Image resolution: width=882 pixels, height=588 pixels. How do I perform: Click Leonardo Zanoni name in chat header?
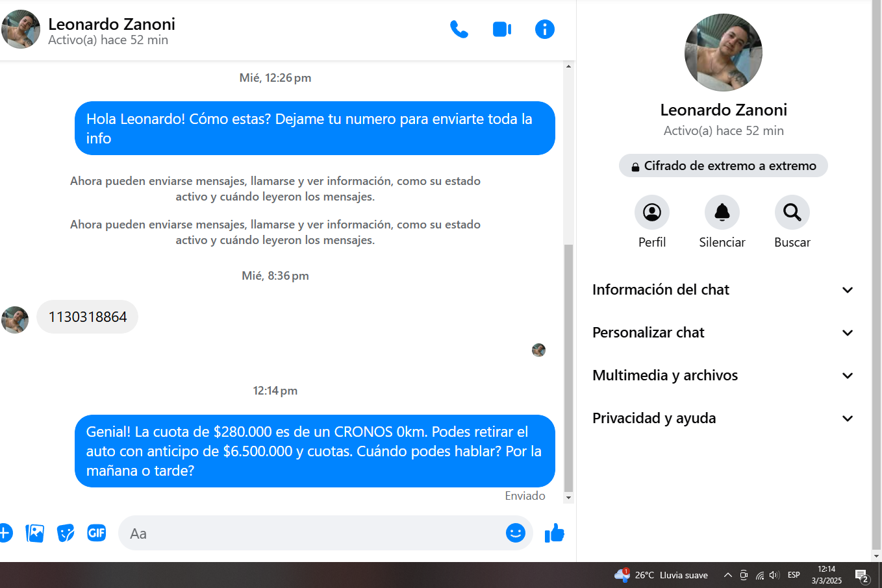click(x=112, y=24)
